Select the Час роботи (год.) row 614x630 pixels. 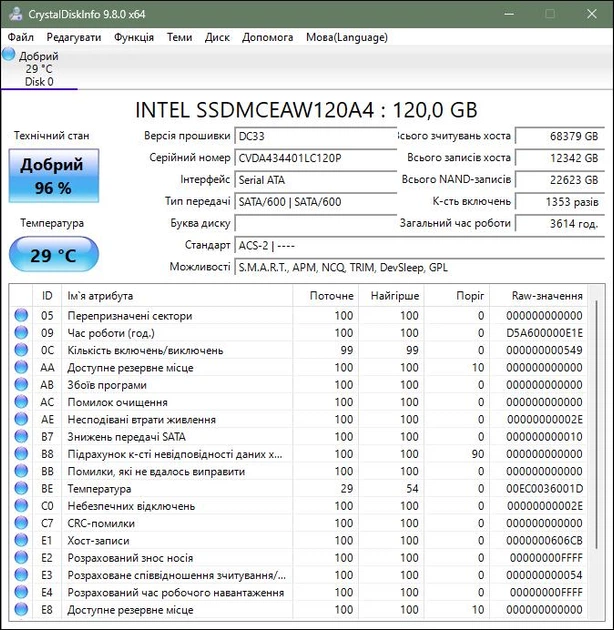pyautogui.click(x=298, y=333)
